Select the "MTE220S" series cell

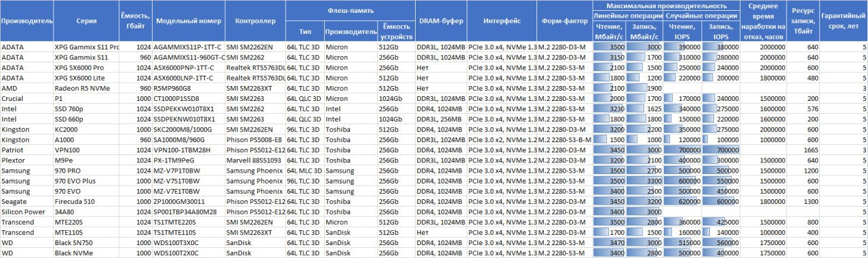click(86, 221)
